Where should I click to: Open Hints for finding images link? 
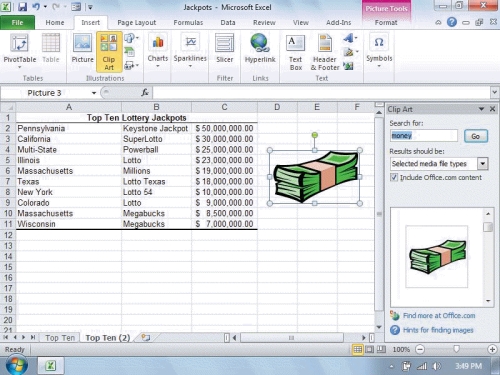tap(438, 330)
